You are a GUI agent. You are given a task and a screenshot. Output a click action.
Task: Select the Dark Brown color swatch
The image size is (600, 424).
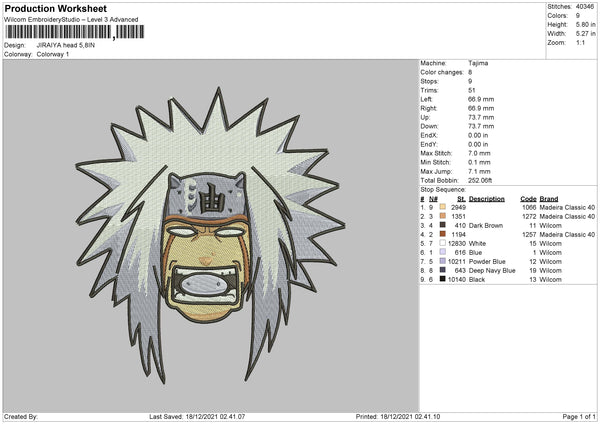click(442, 225)
